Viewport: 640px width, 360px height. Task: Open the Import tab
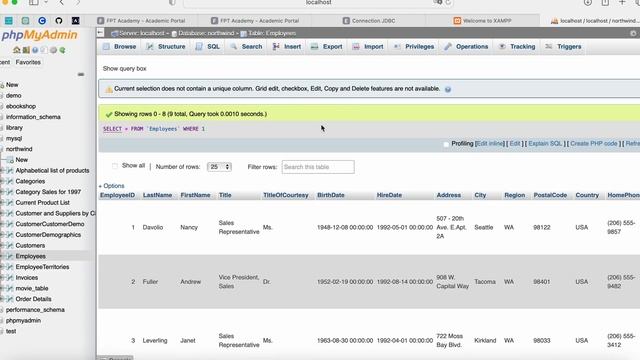tap(368, 47)
